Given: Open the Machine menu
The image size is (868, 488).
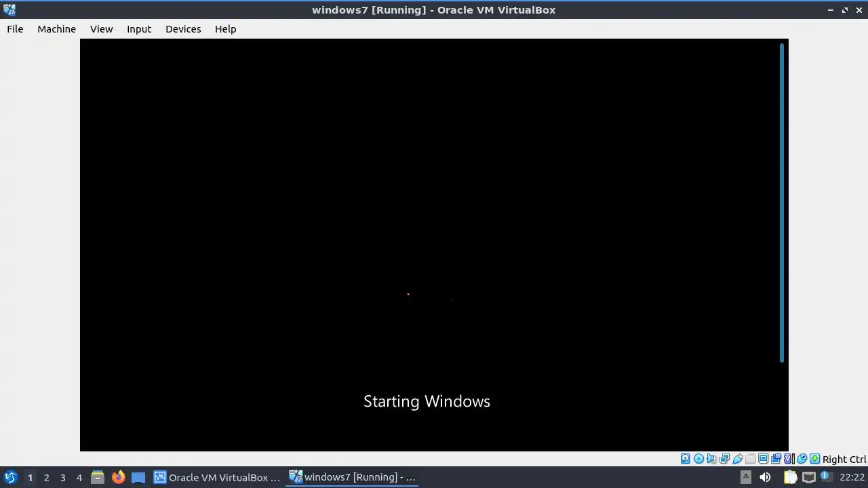Looking at the screenshot, I should pos(56,29).
